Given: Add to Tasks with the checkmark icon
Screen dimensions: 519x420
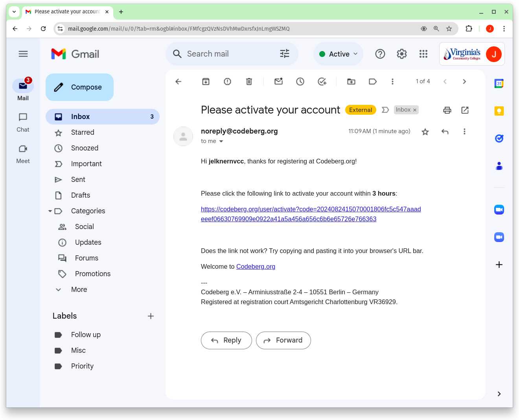Looking at the screenshot, I should point(322,81).
